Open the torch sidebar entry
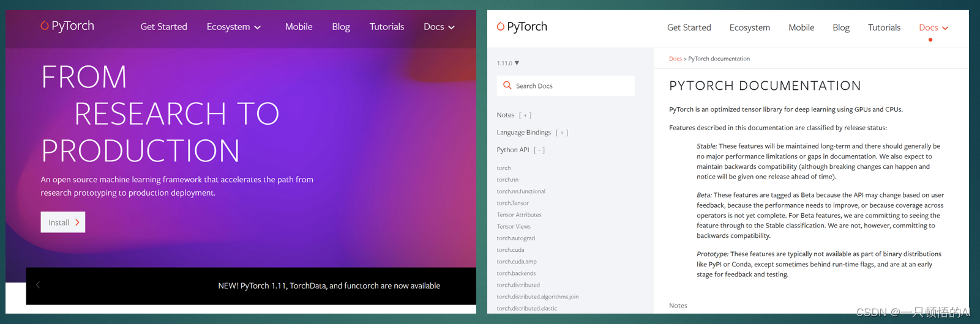Viewport: 980px width, 324px height. 504,168
